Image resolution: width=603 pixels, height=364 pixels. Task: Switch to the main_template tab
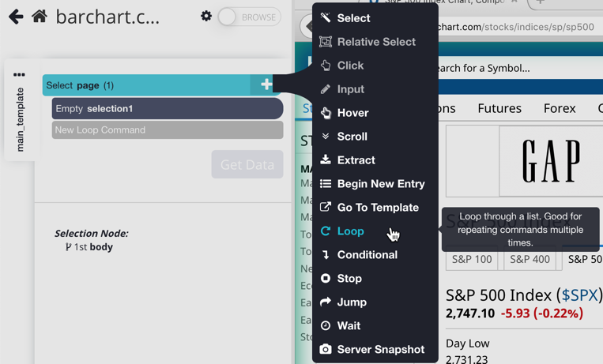[20, 120]
